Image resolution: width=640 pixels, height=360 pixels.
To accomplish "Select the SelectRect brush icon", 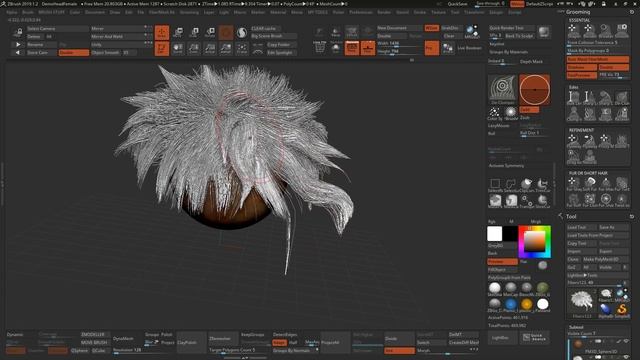I will (495, 184).
